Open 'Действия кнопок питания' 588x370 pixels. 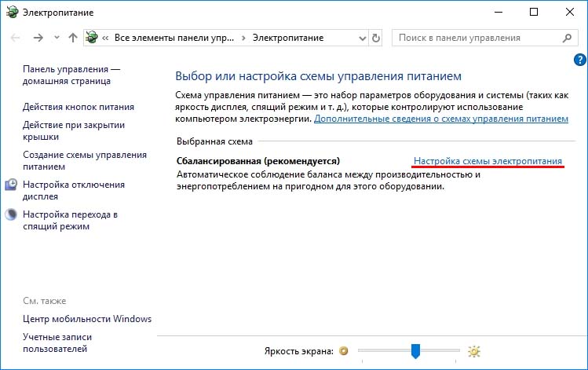79,107
